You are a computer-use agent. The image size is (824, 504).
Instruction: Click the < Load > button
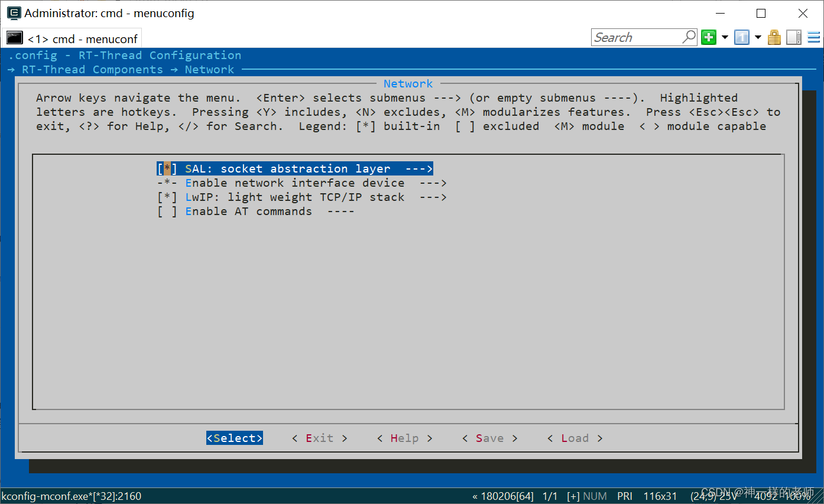point(575,438)
